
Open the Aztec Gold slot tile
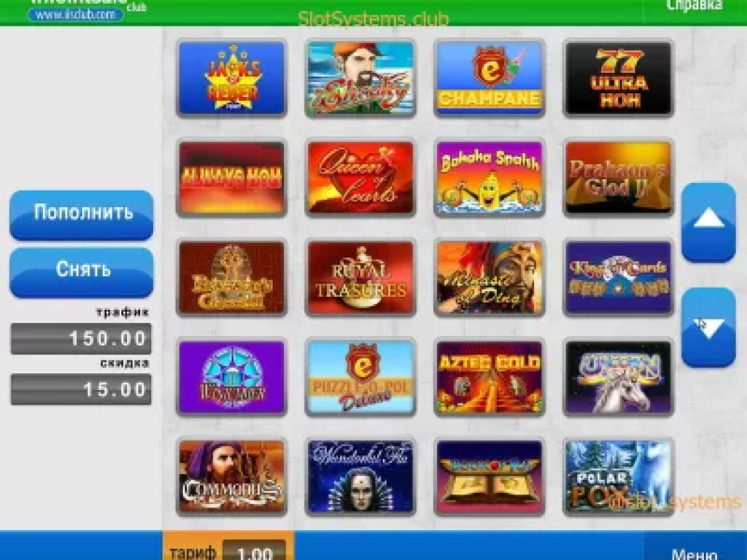pyautogui.click(x=489, y=378)
